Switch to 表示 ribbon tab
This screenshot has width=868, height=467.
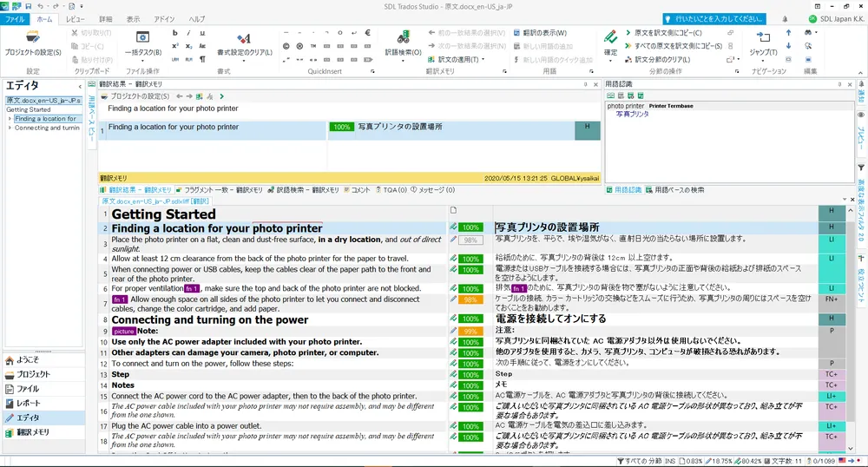(133, 19)
